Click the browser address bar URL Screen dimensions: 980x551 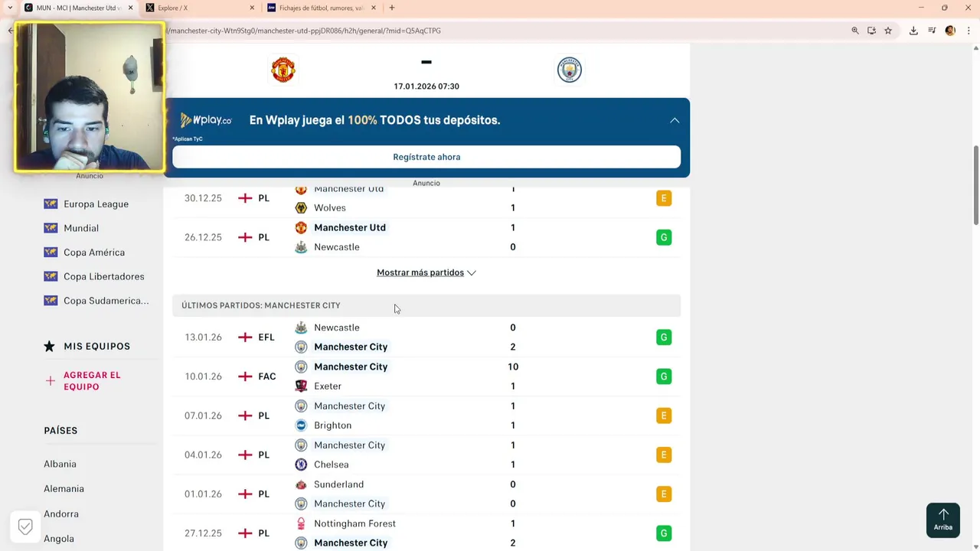(304, 31)
